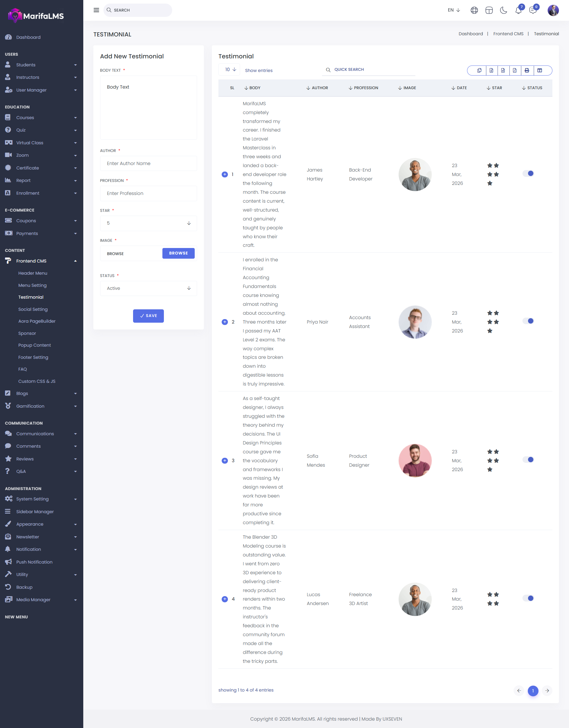Click the print table icon
The width and height of the screenshot is (569, 728).
(527, 70)
